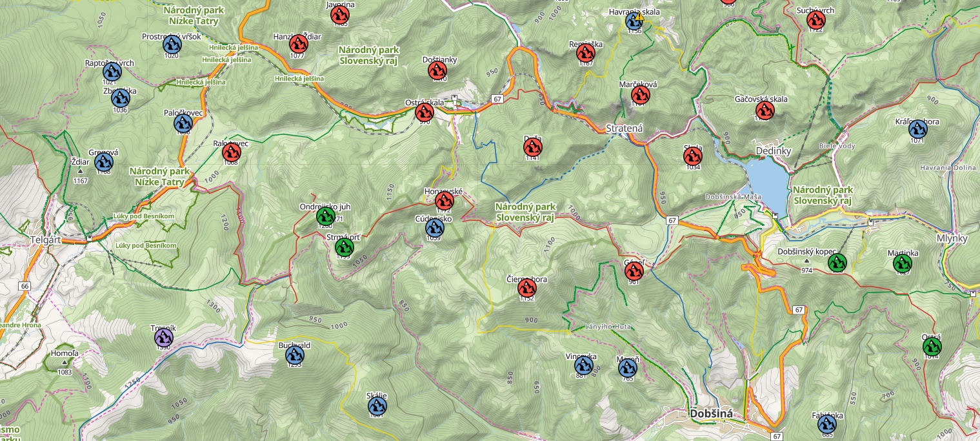Select the red Suchý vrch peak marker

815,20
